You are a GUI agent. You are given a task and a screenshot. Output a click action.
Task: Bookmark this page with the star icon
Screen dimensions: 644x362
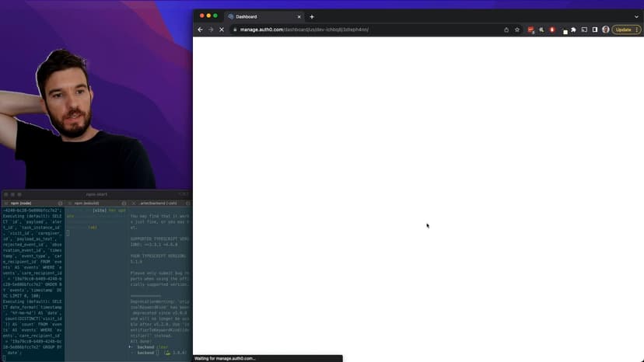(x=517, y=30)
